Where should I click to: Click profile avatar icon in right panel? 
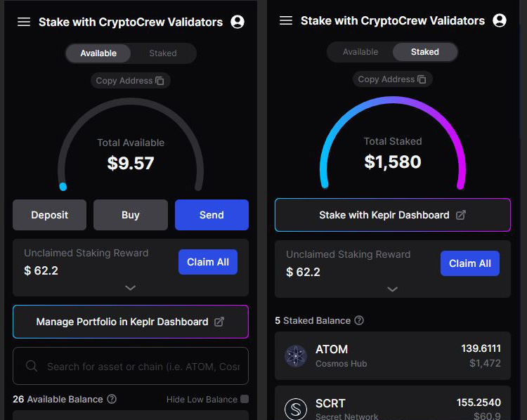(x=500, y=20)
